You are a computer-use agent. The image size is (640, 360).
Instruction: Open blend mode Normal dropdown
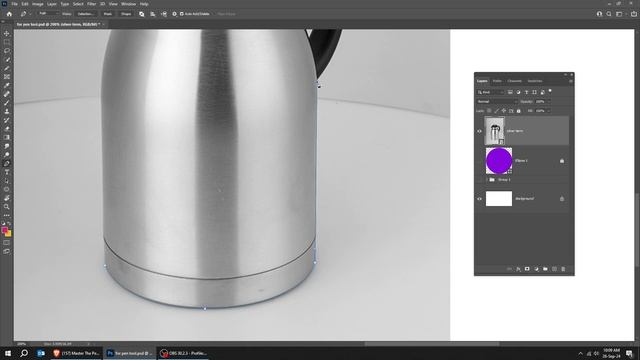click(497, 101)
